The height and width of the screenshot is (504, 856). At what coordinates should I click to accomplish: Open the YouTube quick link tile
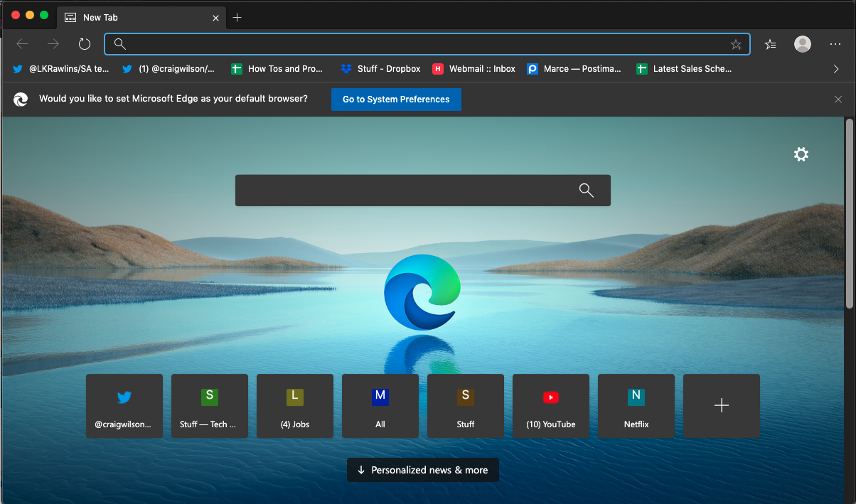tap(550, 406)
